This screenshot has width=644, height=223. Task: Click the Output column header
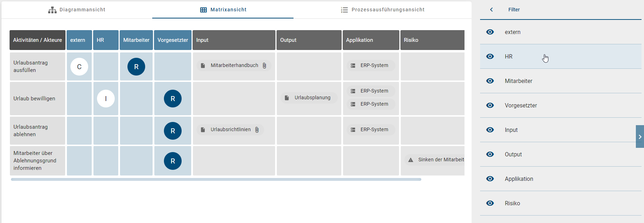pyautogui.click(x=309, y=40)
